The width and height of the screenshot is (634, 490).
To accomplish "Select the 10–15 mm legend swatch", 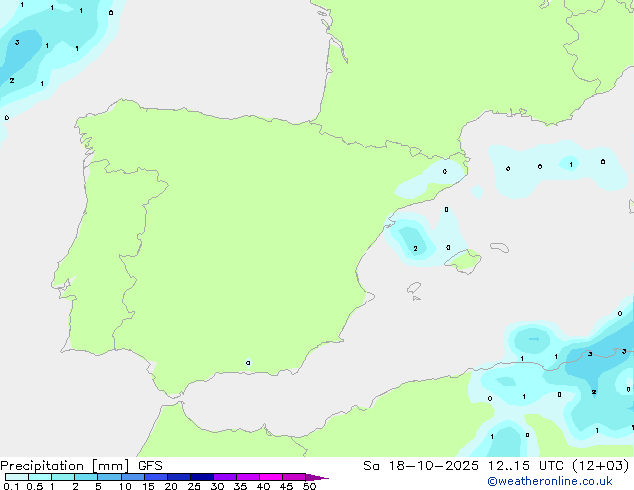I will tap(133, 477).
